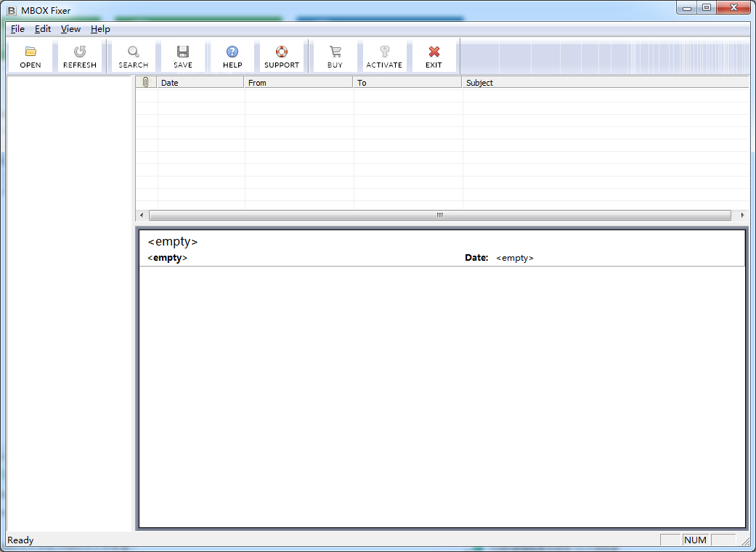This screenshot has height=552, width=756.
Task: Click the bold <empty> sender text in preview
Action: [167, 257]
